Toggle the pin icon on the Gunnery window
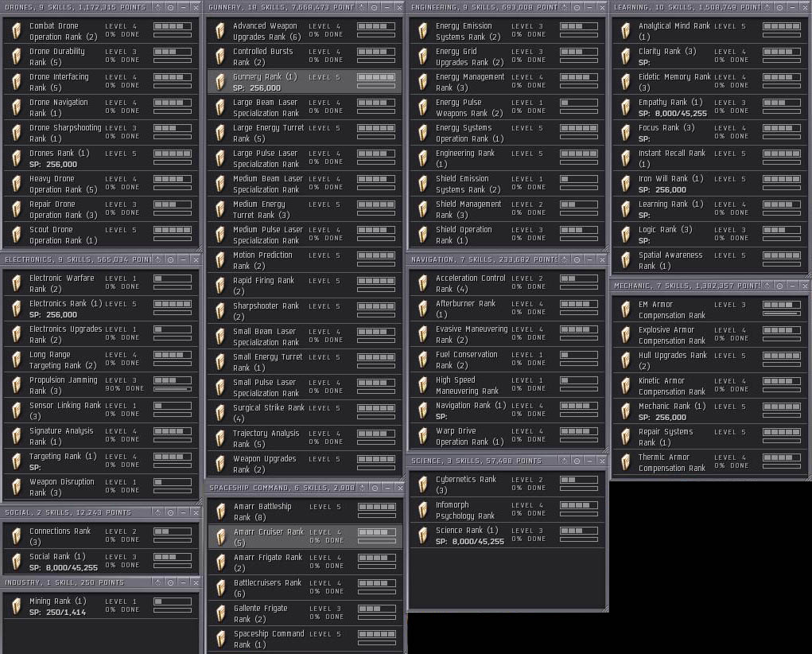 (x=362, y=7)
